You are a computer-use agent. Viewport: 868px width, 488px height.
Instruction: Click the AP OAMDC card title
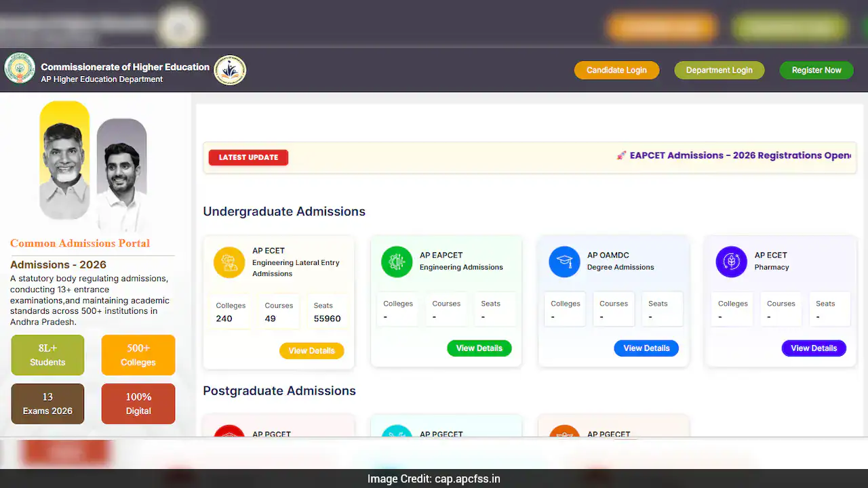coord(608,256)
